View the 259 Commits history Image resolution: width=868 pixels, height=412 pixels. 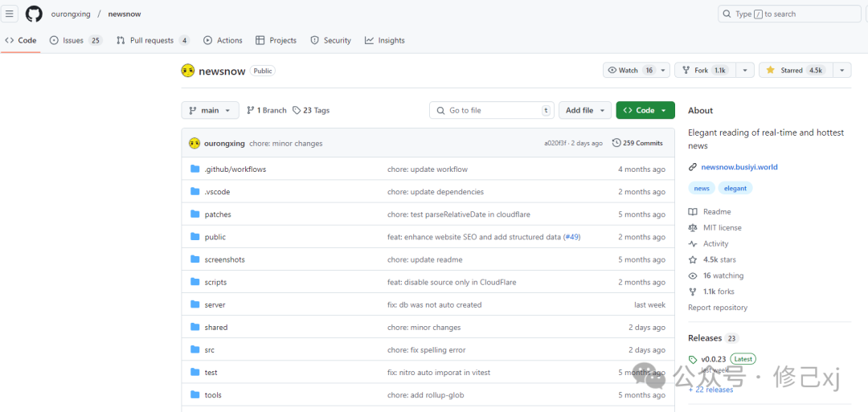point(637,143)
